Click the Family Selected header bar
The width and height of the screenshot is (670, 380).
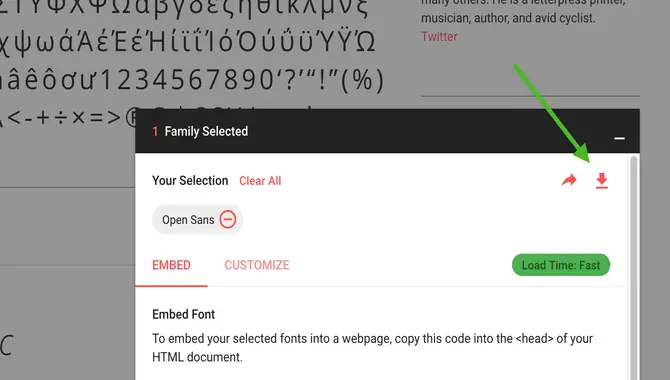tap(387, 131)
